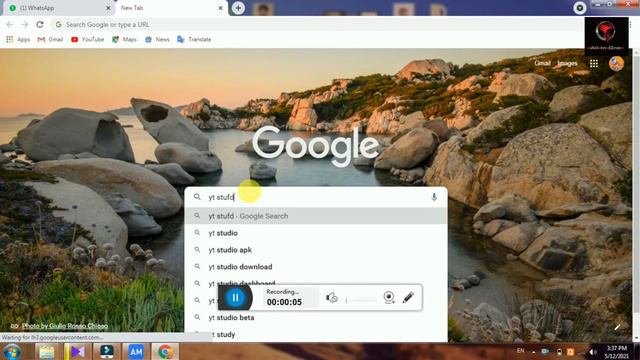Open 'Photo by Giulio Rosso Chioso' credit link
The height and width of the screenshot is (360, 640).
64,326
